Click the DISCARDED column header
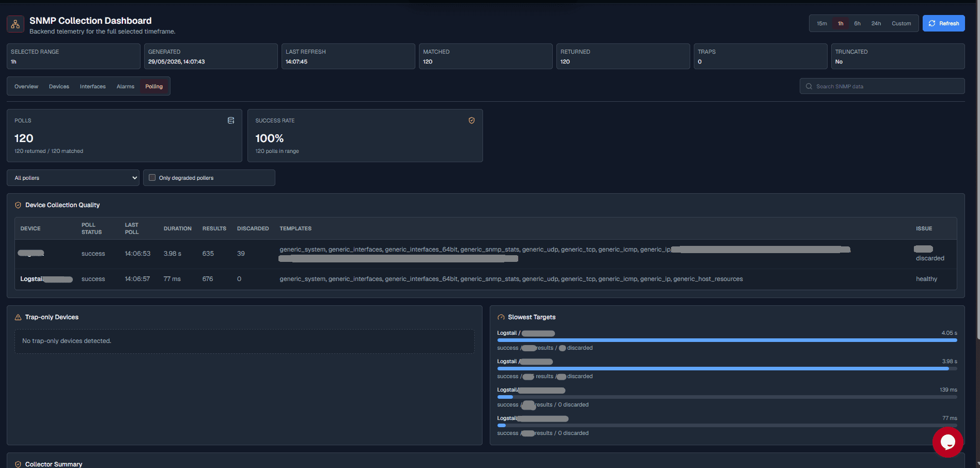Viewport: 980px width, 468px height. [253, 228]
